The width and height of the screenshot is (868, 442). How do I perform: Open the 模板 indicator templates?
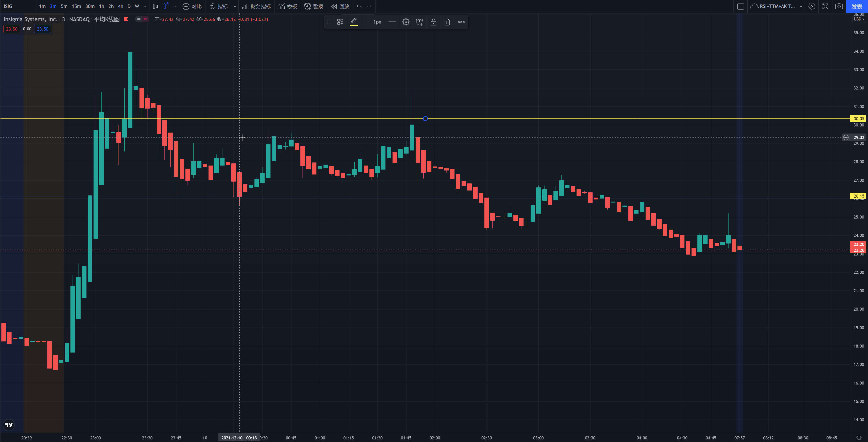(288, 6)
